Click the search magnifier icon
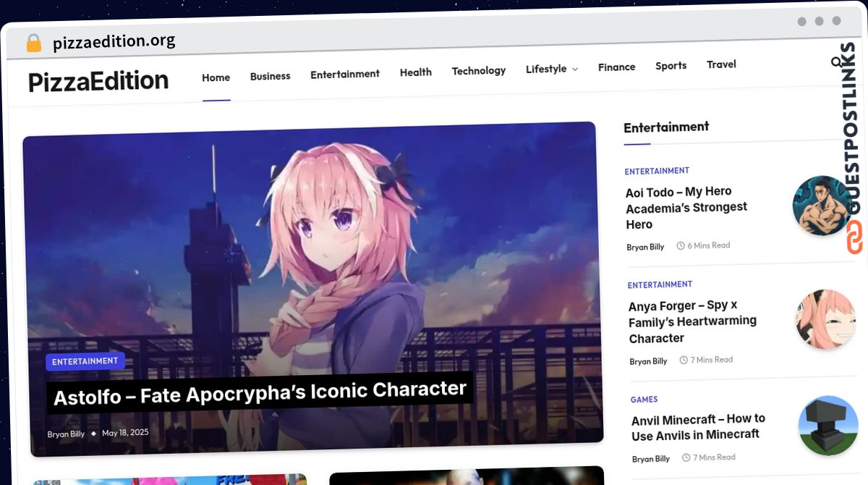The height and width of the screenshot is (485, 868). (837, 62)
